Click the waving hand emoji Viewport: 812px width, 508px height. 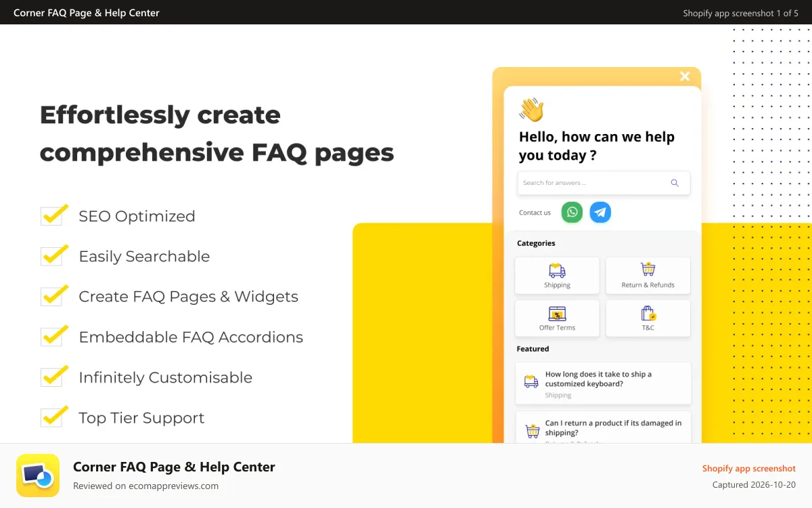click(x=531, y=110)
